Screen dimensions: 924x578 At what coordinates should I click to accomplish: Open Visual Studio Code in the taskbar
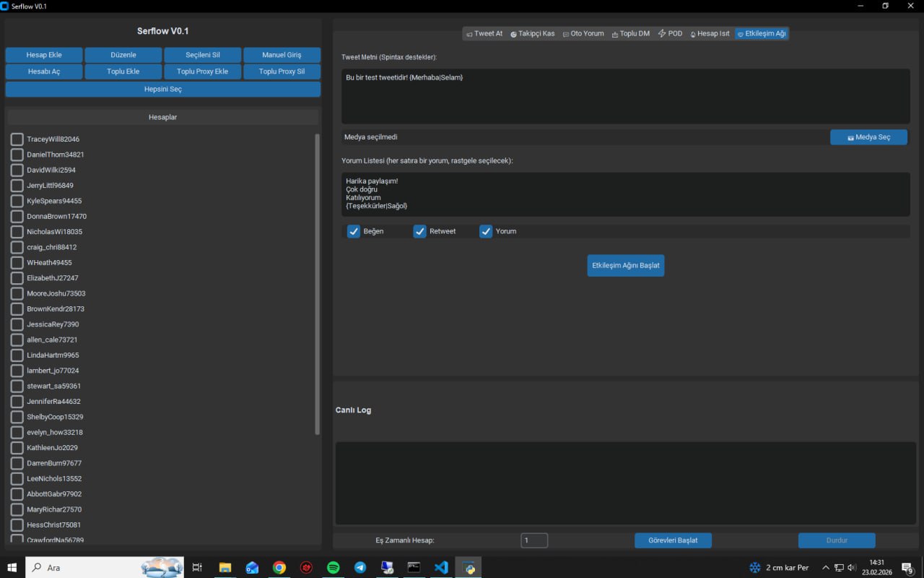tap(441, 568)
